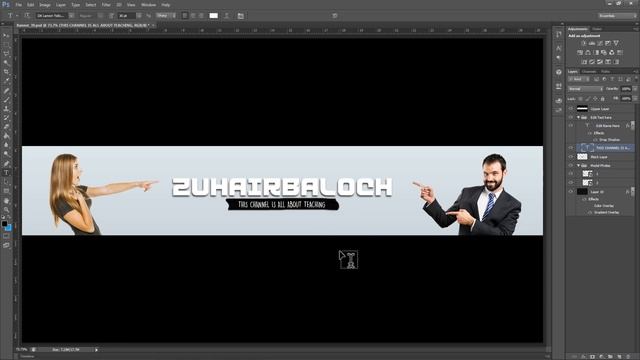Select the Rectangle shape tool
640x360 pixels.
(x=6, y=191)
